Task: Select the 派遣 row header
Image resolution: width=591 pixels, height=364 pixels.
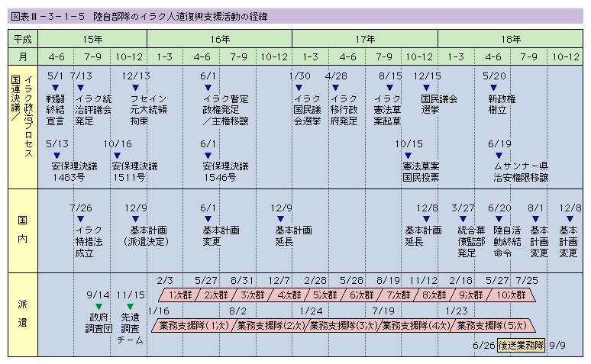Action: 23,313
